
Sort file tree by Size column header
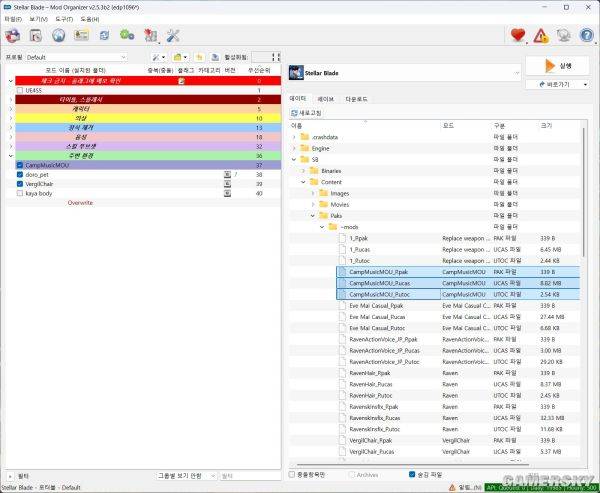pyautogui.click(x=546, y=126)
